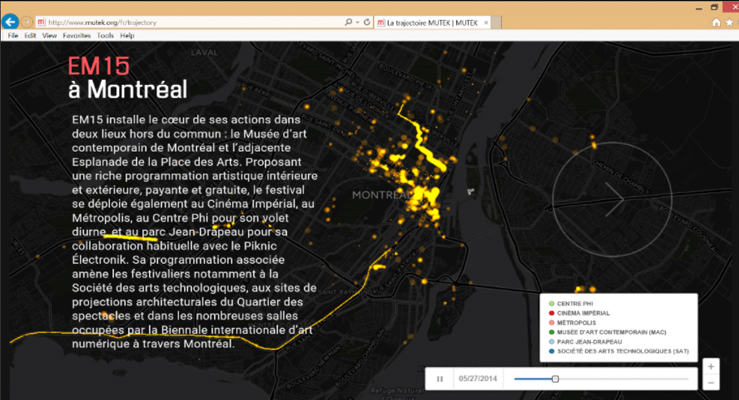The image size is (739, 400).
Task: Click the mutek.org address bar
Action: (x=190, y=21)
